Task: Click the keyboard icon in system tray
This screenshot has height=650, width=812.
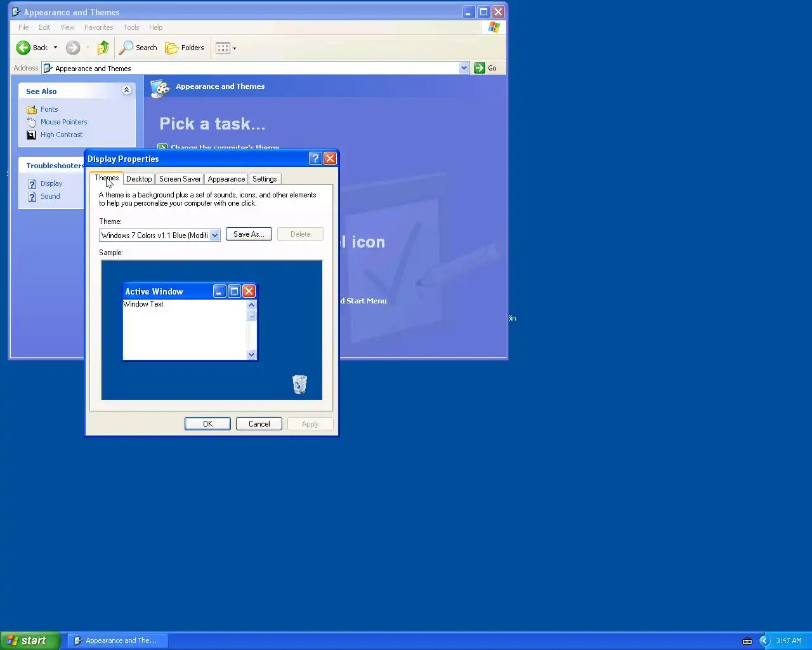Action: tap(747, 640)
